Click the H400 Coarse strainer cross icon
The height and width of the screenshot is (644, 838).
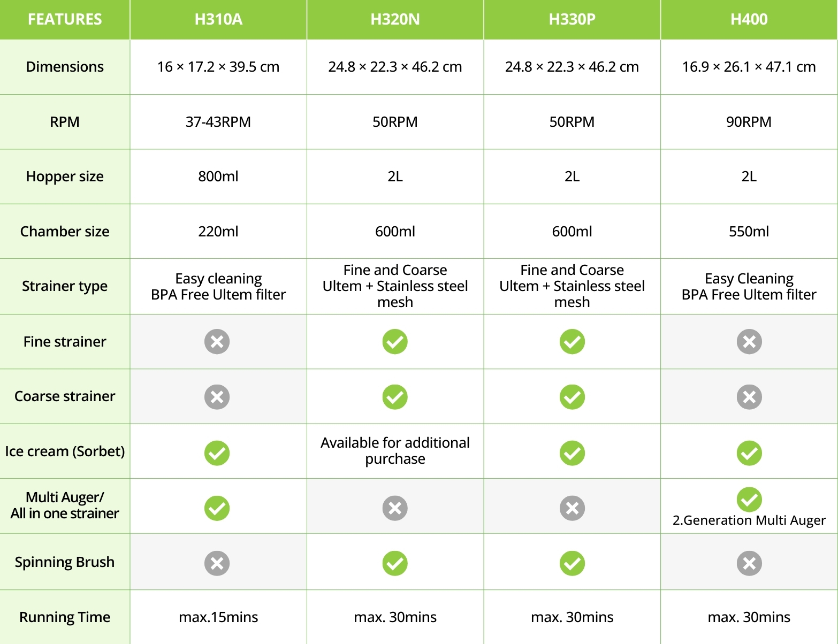pyautogui.click(x=749, y=397)
